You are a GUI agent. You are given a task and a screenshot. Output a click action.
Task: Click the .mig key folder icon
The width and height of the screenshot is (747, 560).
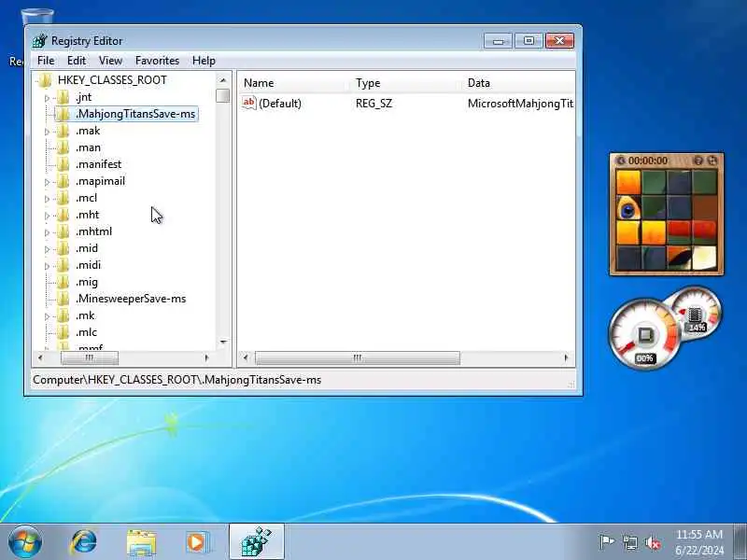click(63, 282)
